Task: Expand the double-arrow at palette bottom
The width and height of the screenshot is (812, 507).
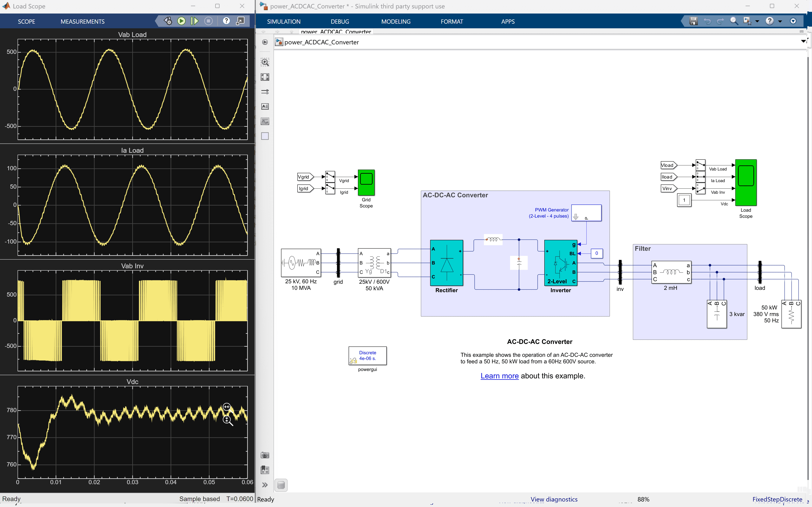Action: (x=265, y=485)
